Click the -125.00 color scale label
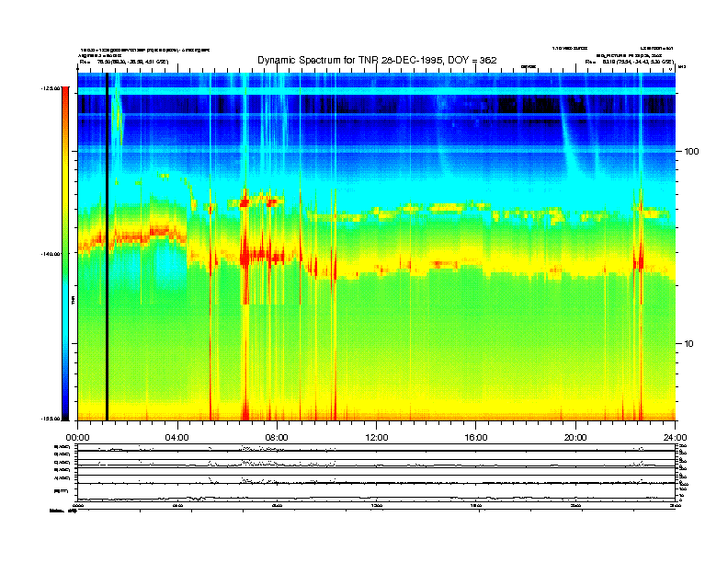The image size is (728, 563). pos(50,87)
